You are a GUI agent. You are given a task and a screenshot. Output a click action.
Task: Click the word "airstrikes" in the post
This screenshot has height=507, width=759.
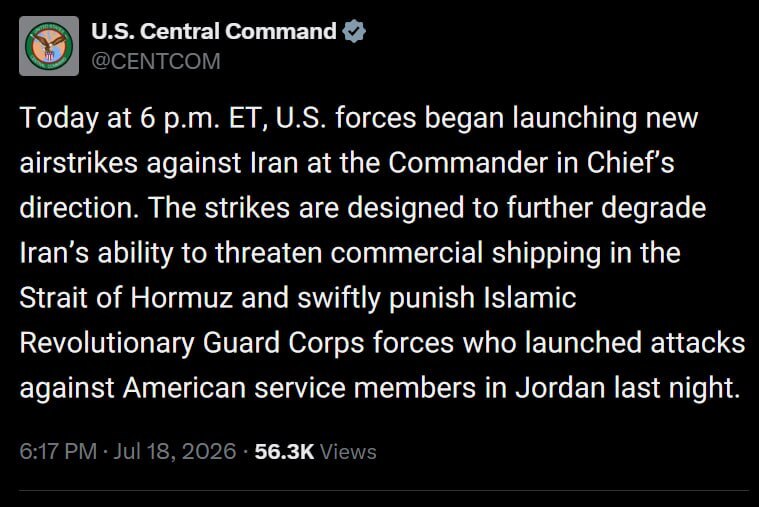79,163
